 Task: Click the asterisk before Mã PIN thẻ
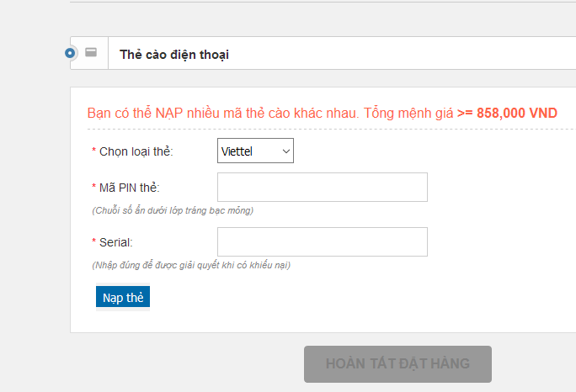[x=94, y=187]
